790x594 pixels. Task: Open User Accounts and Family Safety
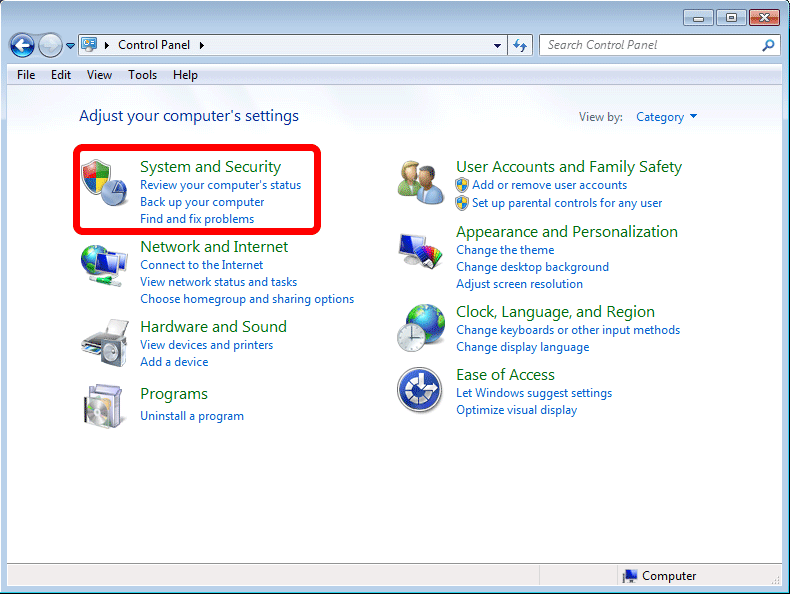pyautogui.click(x=569, y=167)
